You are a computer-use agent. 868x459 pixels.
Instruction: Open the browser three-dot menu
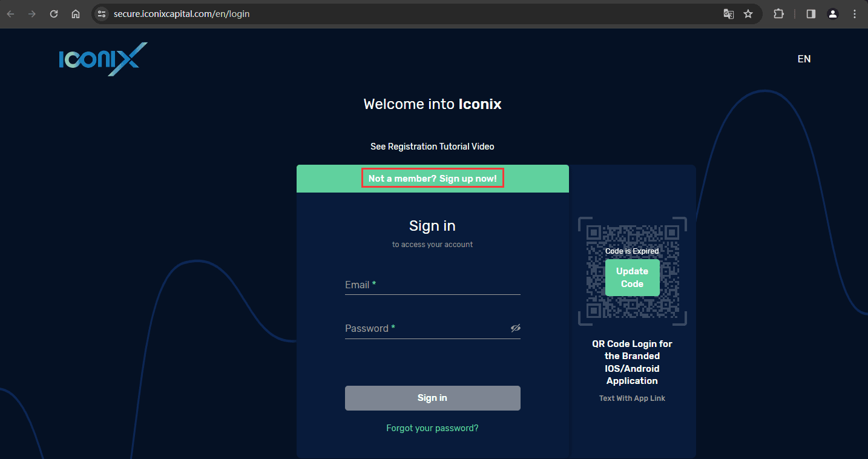pyautogui.click(x=854, y=14)
